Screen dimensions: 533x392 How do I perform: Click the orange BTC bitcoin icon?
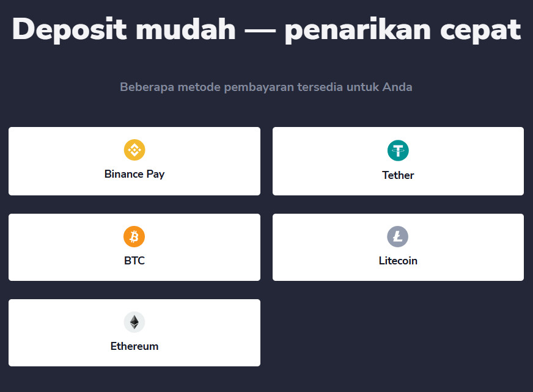(x=134, y=236)
